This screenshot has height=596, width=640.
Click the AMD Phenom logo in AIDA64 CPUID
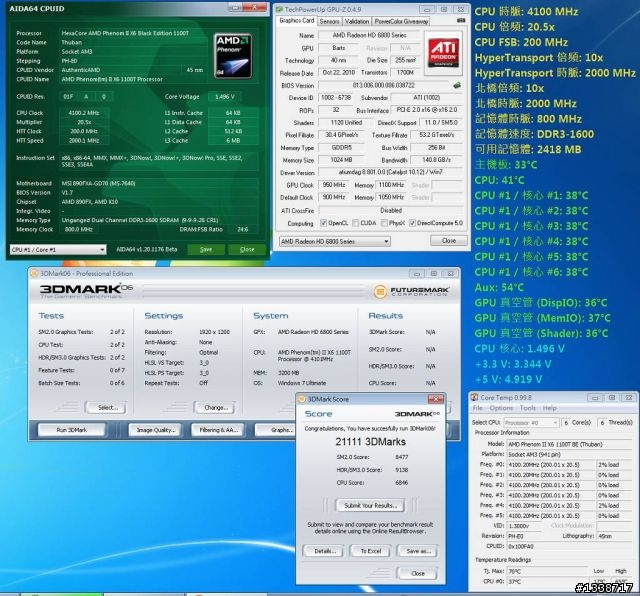pos(233,56)
